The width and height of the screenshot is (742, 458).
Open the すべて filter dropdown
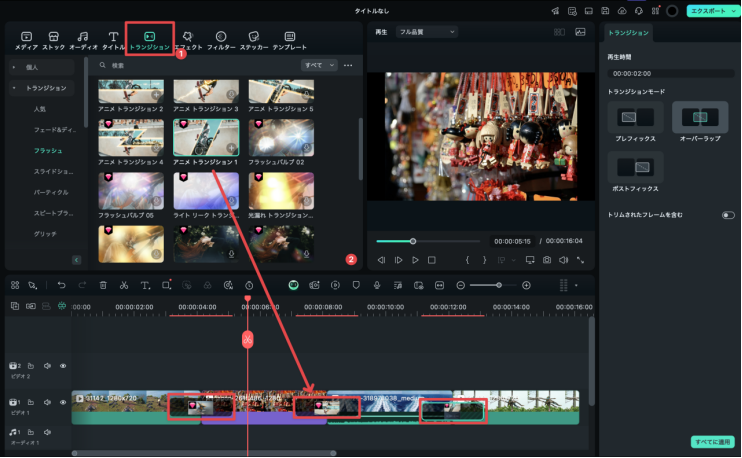tap(319, 65)
